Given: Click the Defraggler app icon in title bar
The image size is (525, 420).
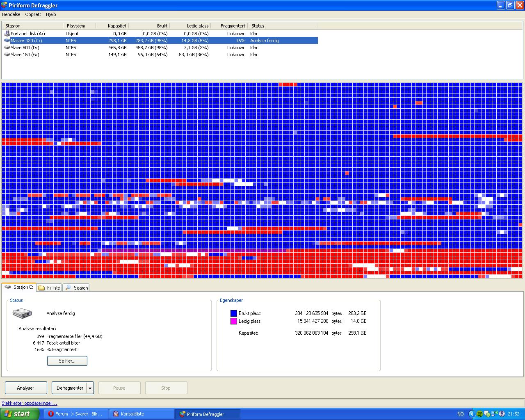Looking at the screenshot, I should pos(4,5).
